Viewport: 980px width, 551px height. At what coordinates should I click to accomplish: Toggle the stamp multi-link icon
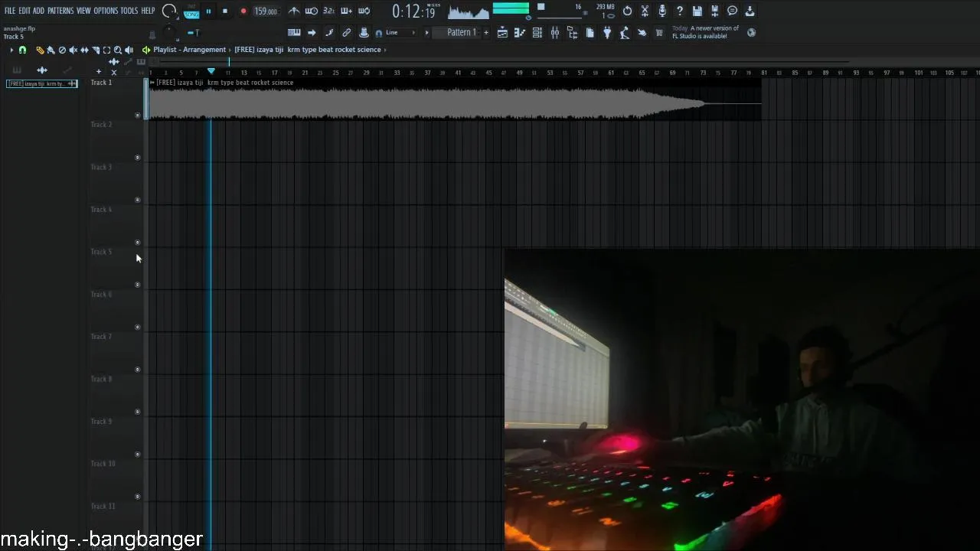coord(364,32)
